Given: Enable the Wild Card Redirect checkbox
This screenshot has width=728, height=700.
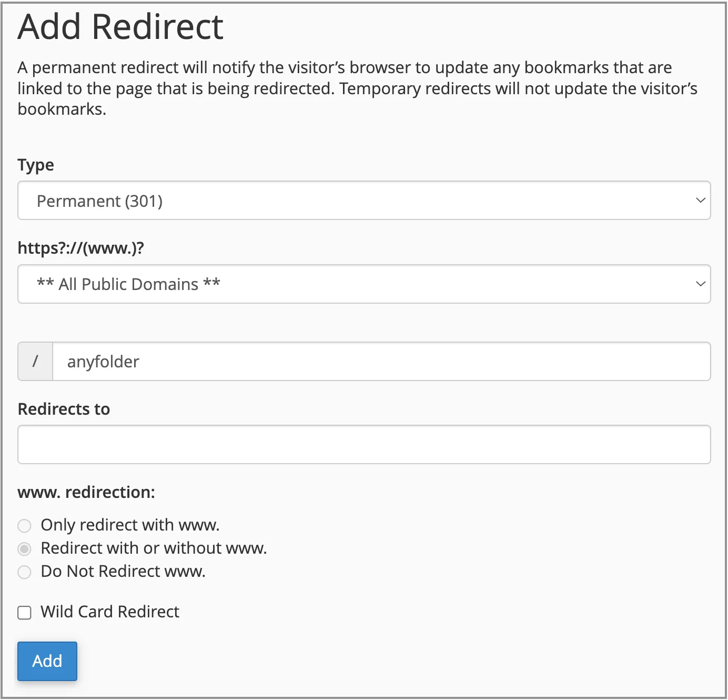Looking at the screenshot, I should coord(25,613).
